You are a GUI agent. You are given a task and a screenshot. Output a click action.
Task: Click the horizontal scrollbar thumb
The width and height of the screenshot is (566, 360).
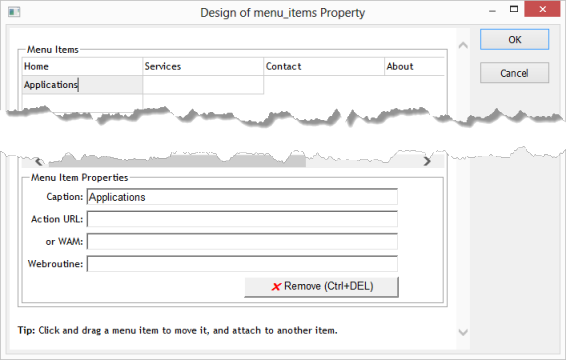(177, 162)
